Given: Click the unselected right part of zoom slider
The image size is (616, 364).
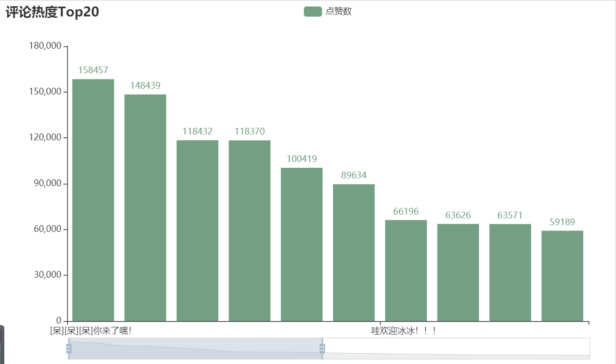Looking at the screenshot, I should click(456, 349).
